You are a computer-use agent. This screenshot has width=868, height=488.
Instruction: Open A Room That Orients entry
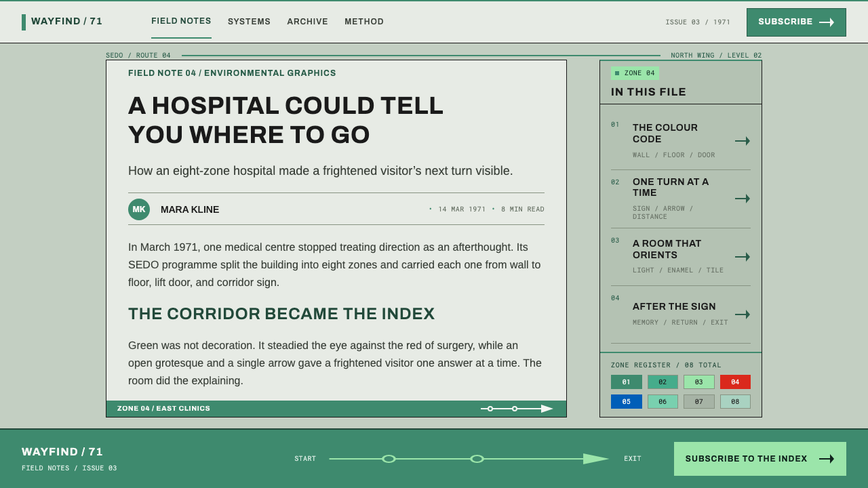pyautogui.click(x=681, y=257)
